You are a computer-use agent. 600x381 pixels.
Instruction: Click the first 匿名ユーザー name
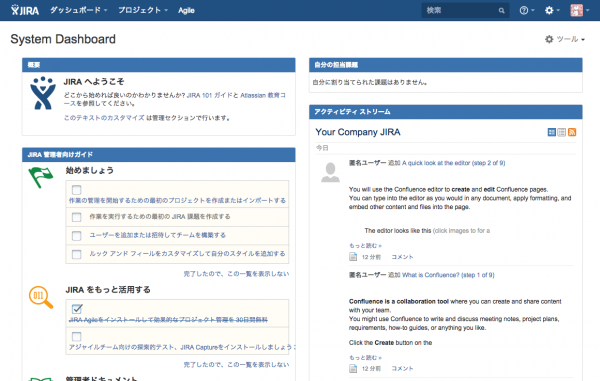[x=367, y=163]
